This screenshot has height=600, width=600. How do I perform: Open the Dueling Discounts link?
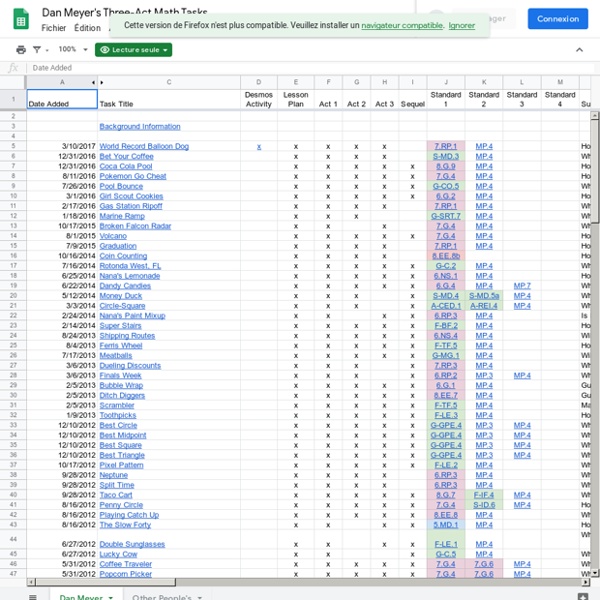tap(130, 365)
